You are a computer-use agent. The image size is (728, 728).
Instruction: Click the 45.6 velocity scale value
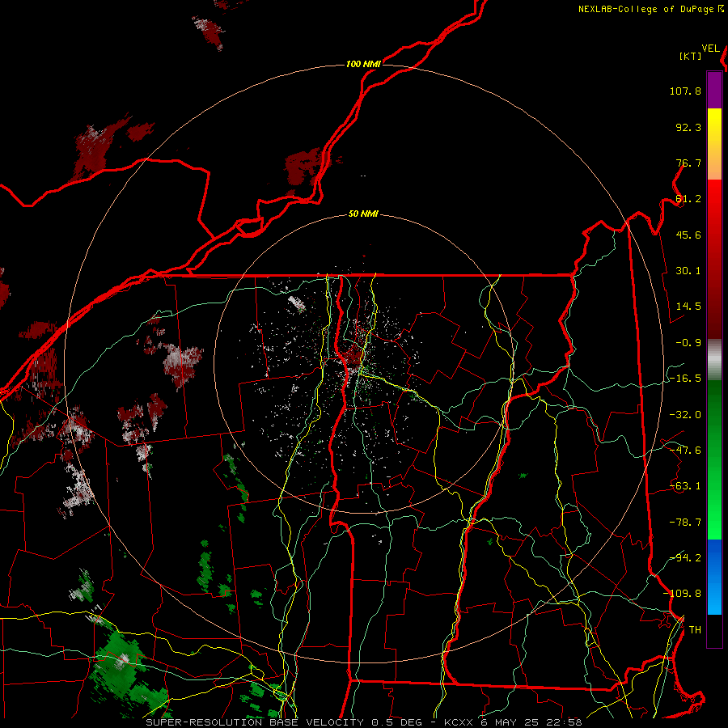(688, 235)
